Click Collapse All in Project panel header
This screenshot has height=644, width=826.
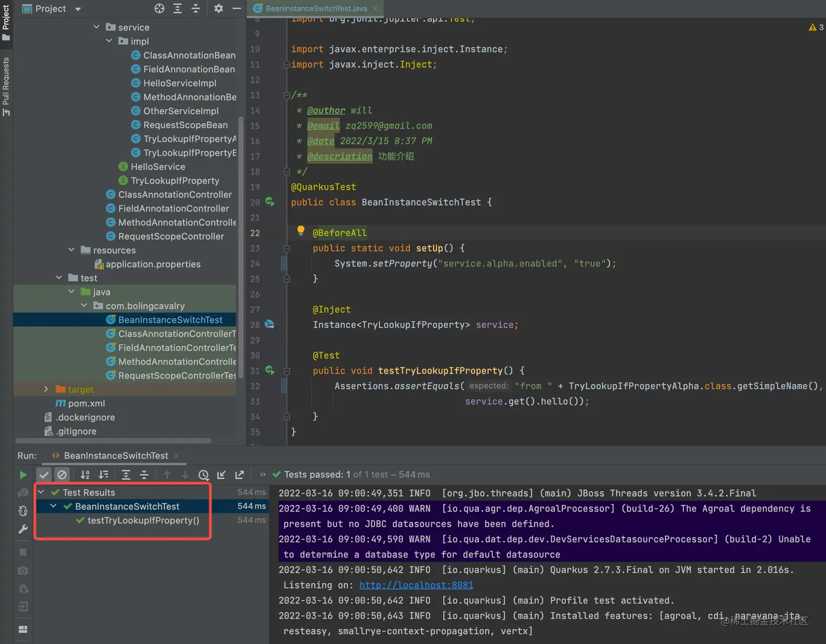point(196,8)
